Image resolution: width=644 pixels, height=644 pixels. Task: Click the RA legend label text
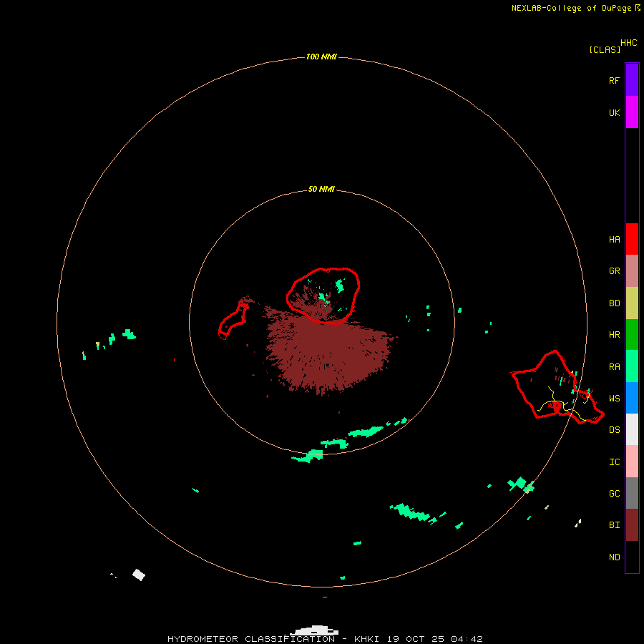[614, 367]
